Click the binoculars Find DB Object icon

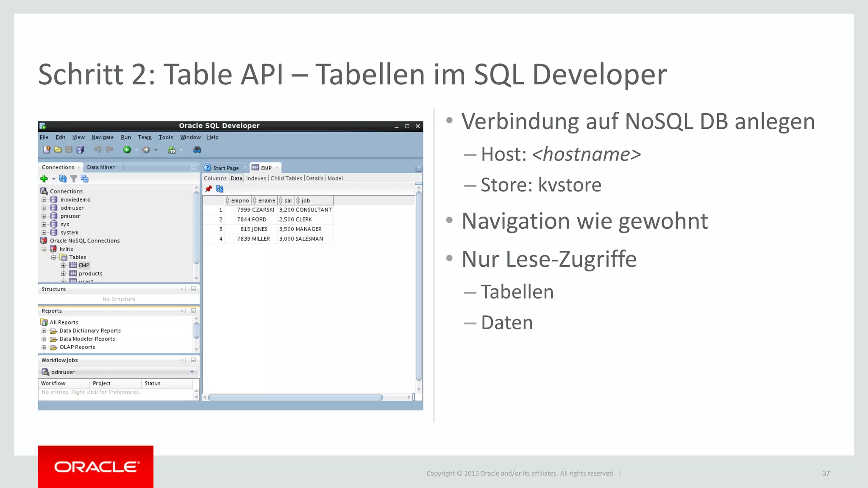click(197, 150)
